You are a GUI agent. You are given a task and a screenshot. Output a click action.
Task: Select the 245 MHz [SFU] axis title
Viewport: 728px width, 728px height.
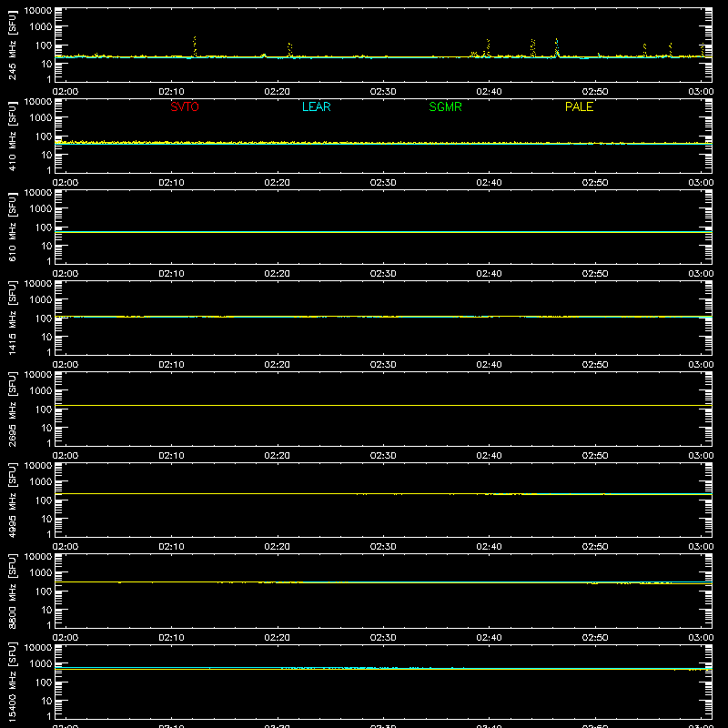pos(13,45)
